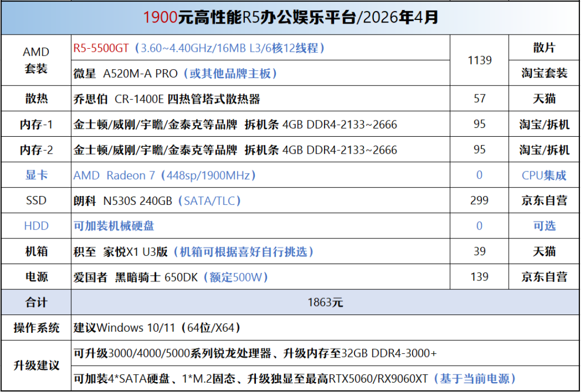This screenshot has width=581, height=392.
Task: Click 乔思伯 CR-1400E cooler cell
Action: [x=260, y=99]
